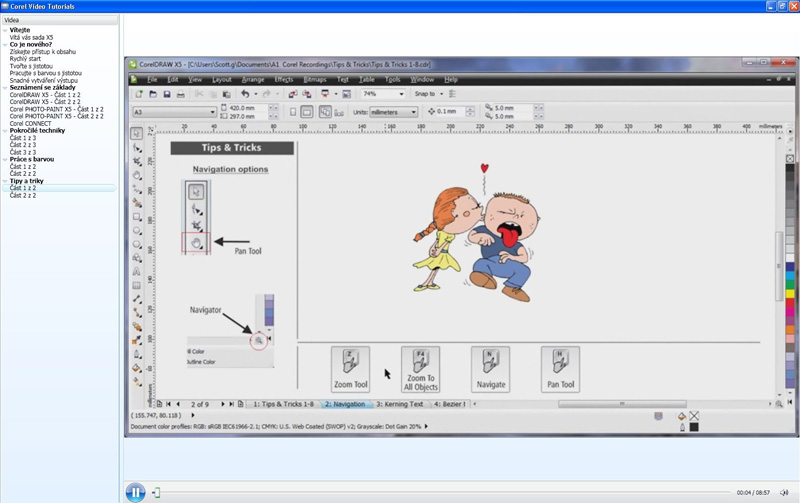Click the Application launcher icon
800x503 pixels.
coord(325,94)
